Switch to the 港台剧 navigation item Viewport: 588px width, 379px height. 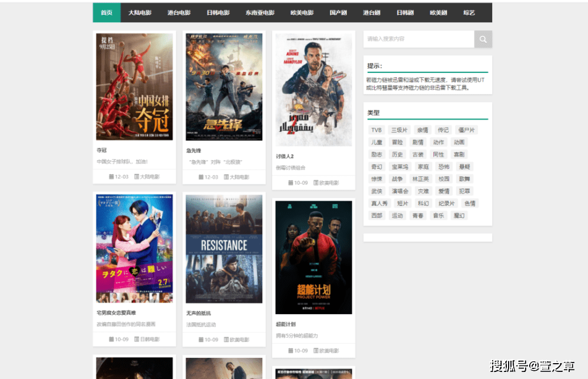[x=372, y=13]
